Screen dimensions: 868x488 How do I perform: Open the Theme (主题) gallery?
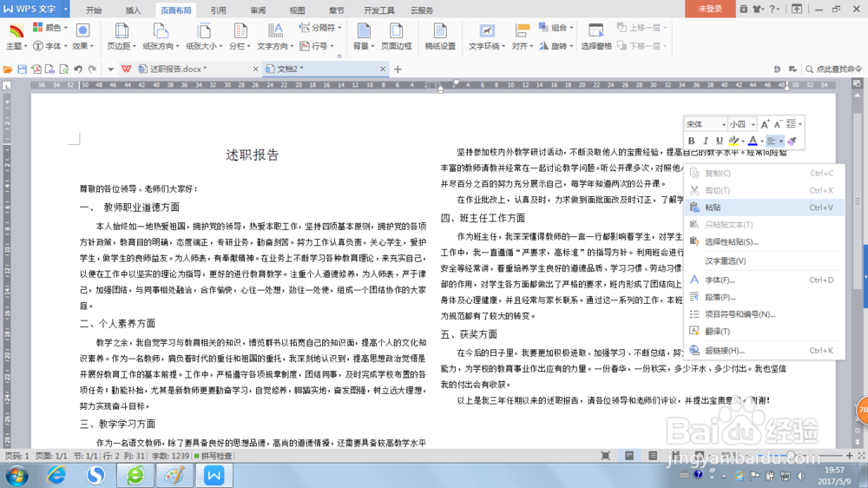16,37
